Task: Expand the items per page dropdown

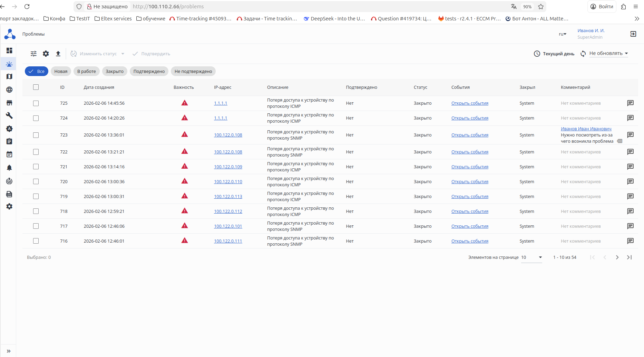Action: (531, 257)
